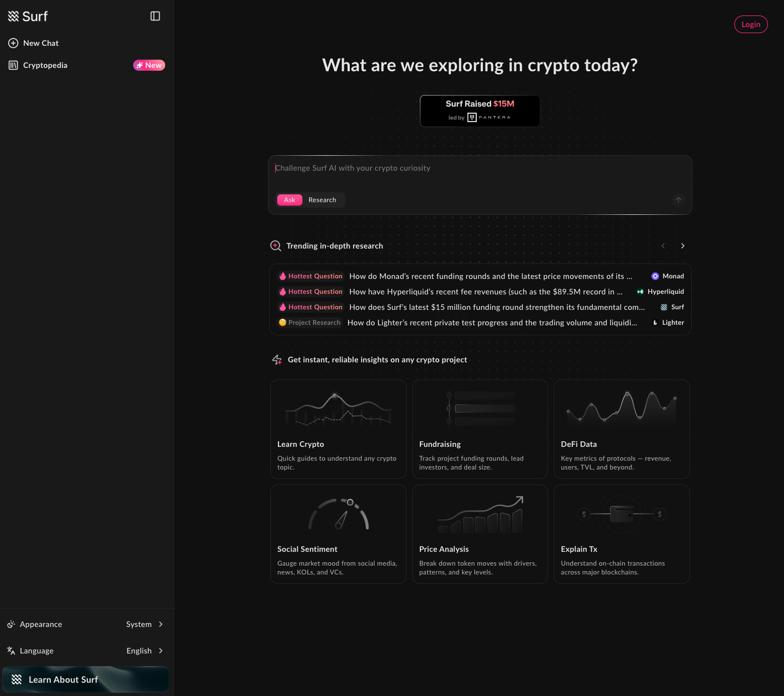Viewport: 784px width, 696px height.
Task: Click Hottest Question label on Hyperliquid row
Action: [x=315, y=292]
